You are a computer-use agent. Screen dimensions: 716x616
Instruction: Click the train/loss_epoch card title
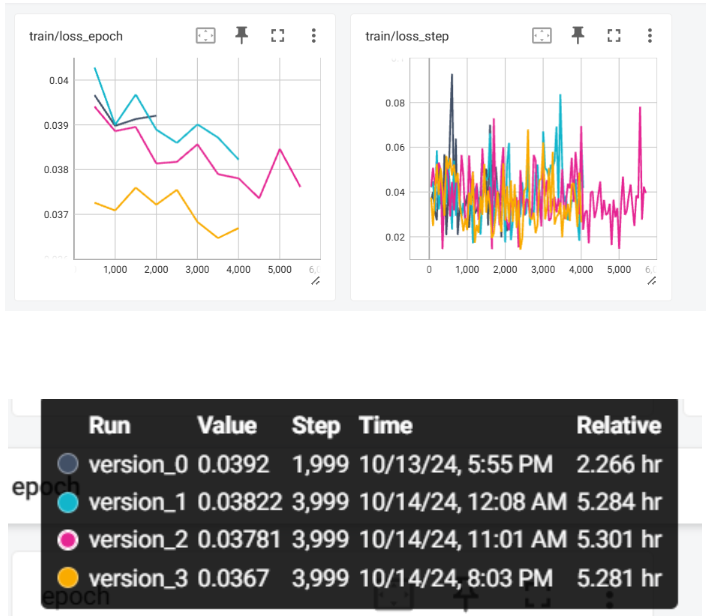pyautogui.click(x=76, y=36)
